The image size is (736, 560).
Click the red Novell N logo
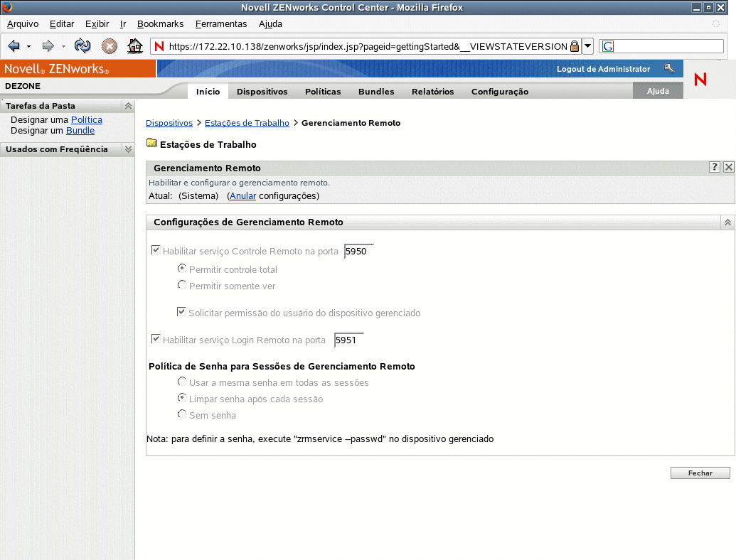pyautogui.click(x=700, y=80)
